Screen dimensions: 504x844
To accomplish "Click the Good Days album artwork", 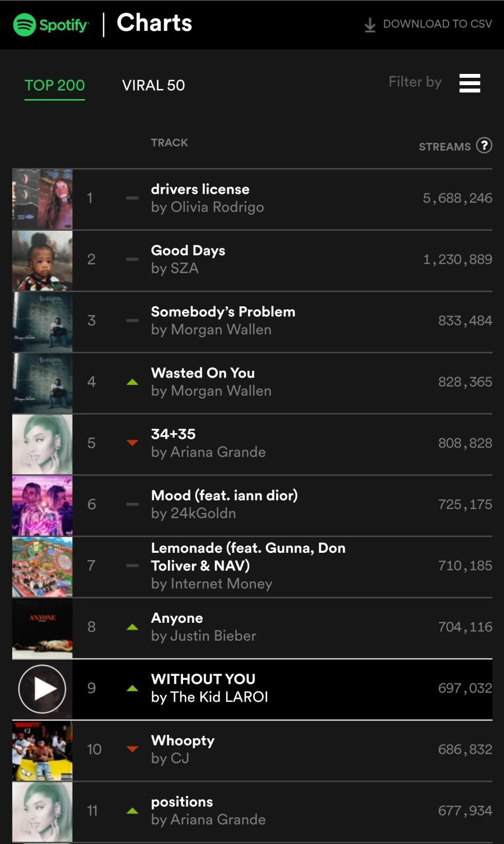I will point(43,260).
